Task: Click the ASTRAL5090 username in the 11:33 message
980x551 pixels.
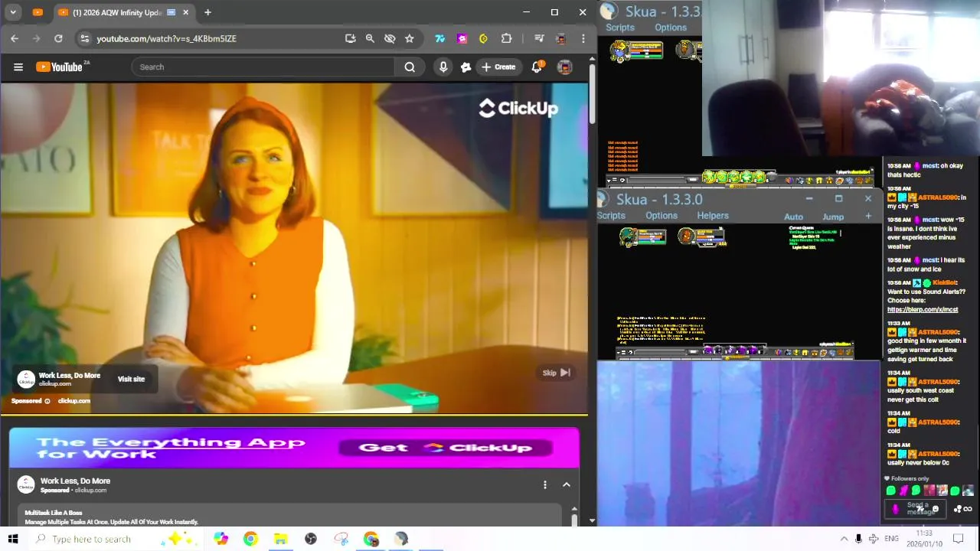Action: [938, 332]
